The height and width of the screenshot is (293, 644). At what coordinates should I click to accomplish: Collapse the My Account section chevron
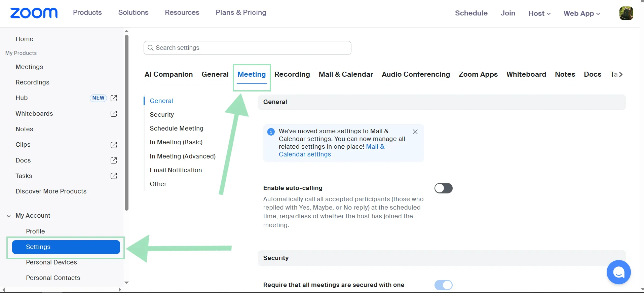point(9,216)
